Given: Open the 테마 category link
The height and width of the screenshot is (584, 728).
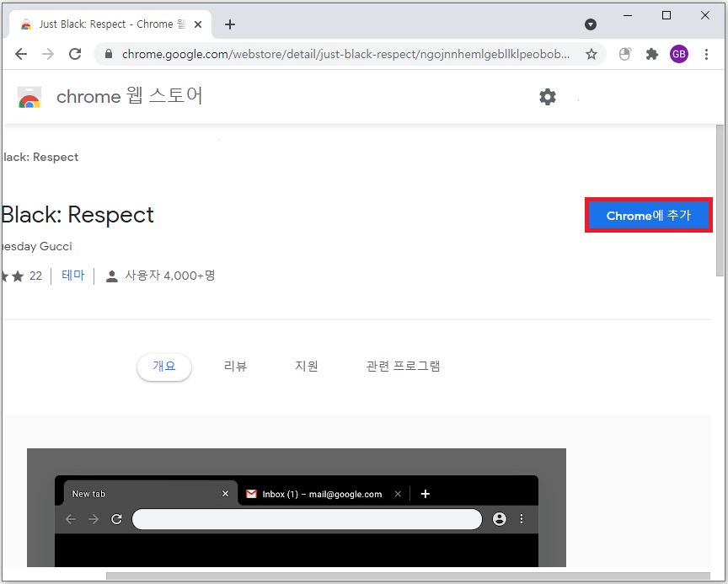Looking at the screenshot, I should click(73, 276).
